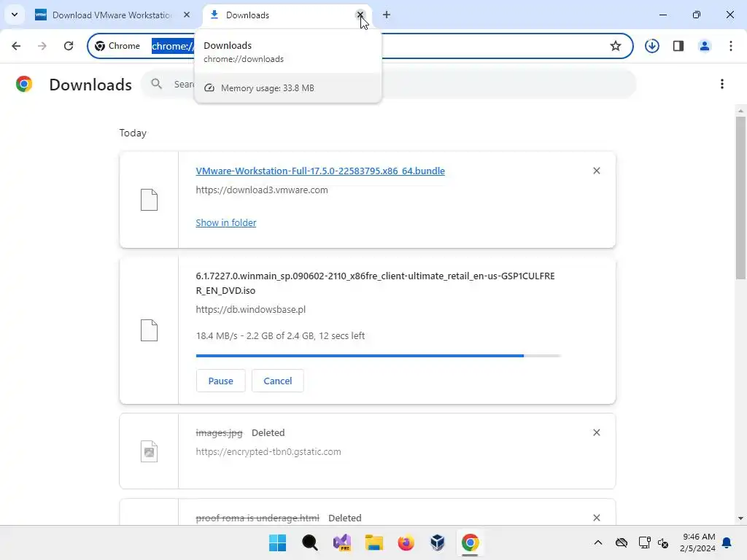This screenshot has height=560, width=747.
Task: Open the toolbar downloads bubble icon
Action: (651, 46)
